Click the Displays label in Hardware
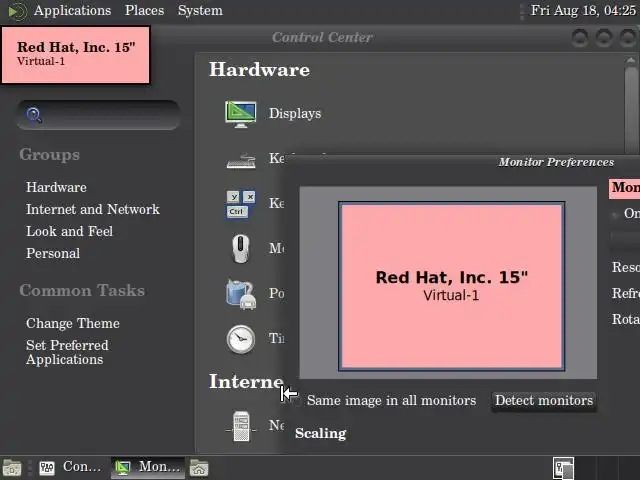This screenshot has width=640, height=480. (x=295, y=113)
